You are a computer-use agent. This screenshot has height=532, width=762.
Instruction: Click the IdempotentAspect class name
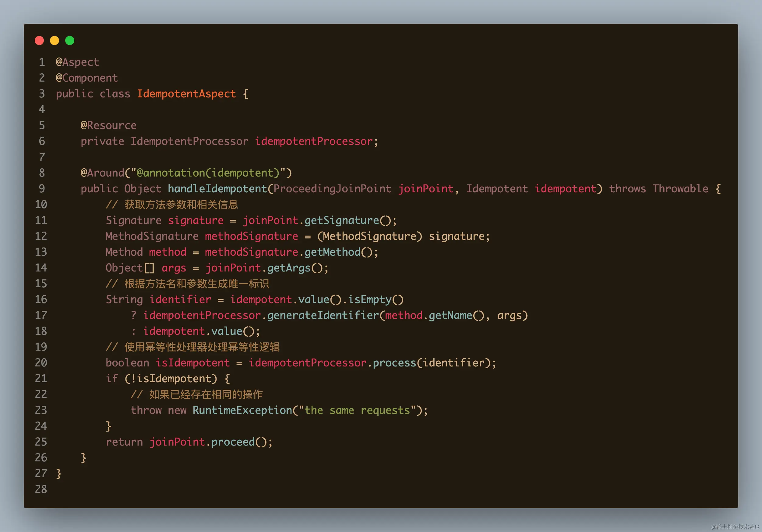point(186,94)
